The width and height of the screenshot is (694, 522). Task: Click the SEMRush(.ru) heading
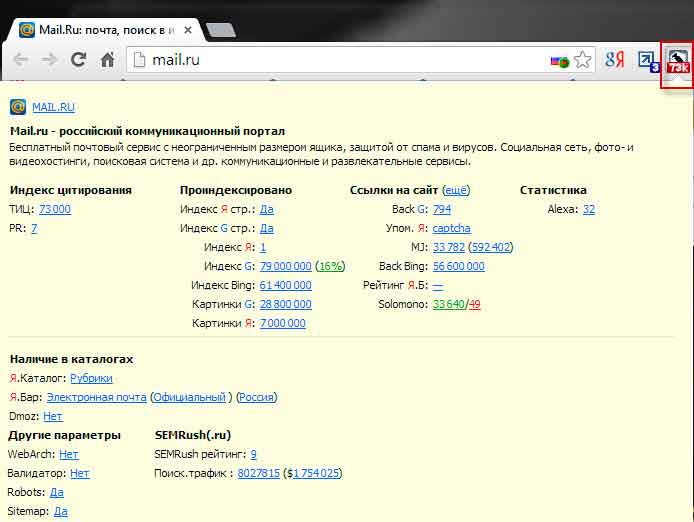(193, 435)
